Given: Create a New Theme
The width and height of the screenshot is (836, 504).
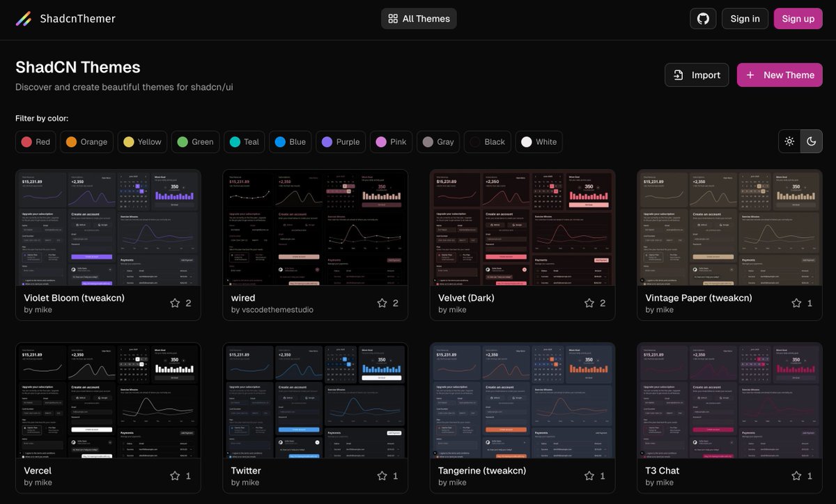Looking at the screenshot, I should [x=780, y=75].
